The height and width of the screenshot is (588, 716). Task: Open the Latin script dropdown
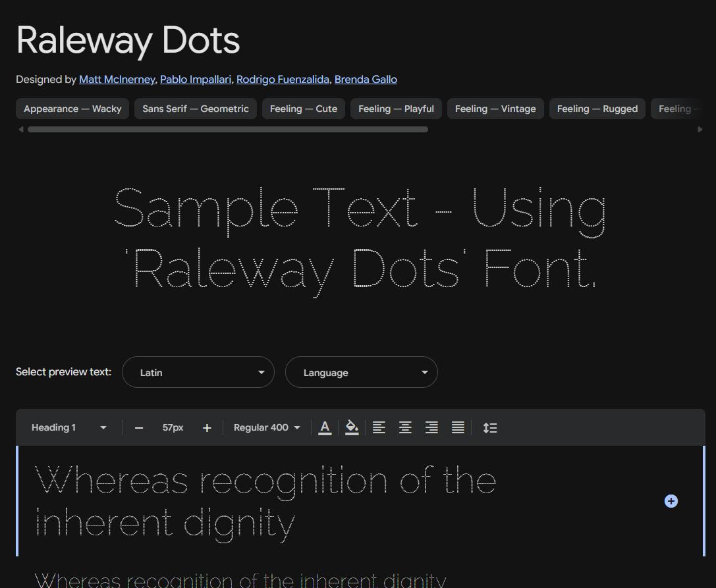[x=198, y=372]
